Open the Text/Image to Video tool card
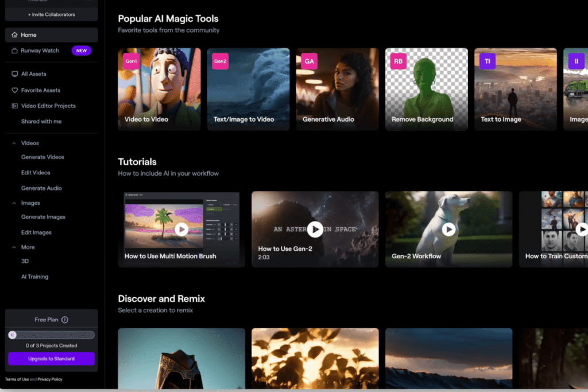 point(248,89)
